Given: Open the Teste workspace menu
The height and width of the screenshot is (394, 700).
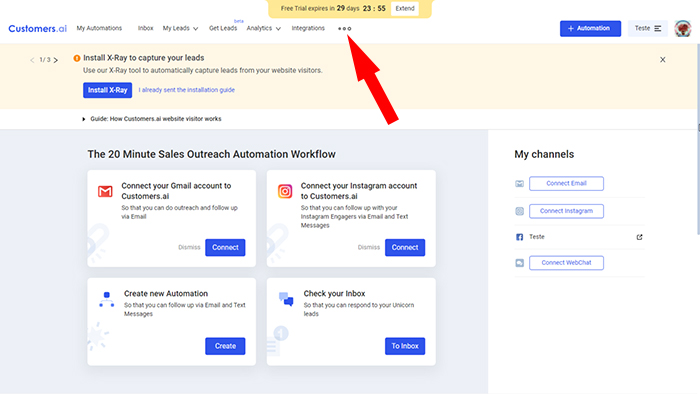Looking at the screenshot, I should pyautogui.click(x=648, y=28).
